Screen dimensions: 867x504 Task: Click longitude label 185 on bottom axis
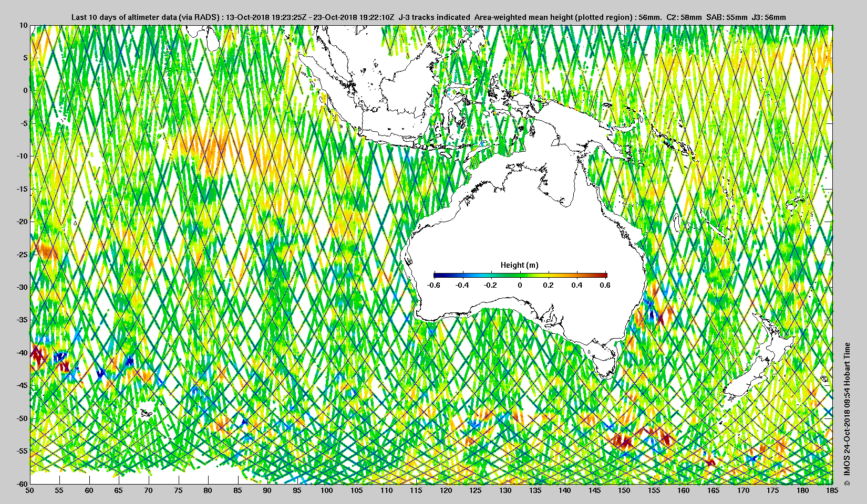(832, 491)
